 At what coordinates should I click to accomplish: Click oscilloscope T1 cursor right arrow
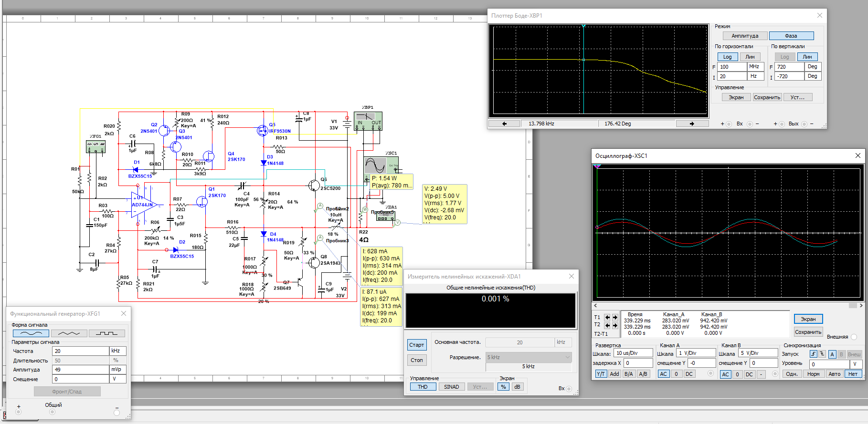[615, 317]
